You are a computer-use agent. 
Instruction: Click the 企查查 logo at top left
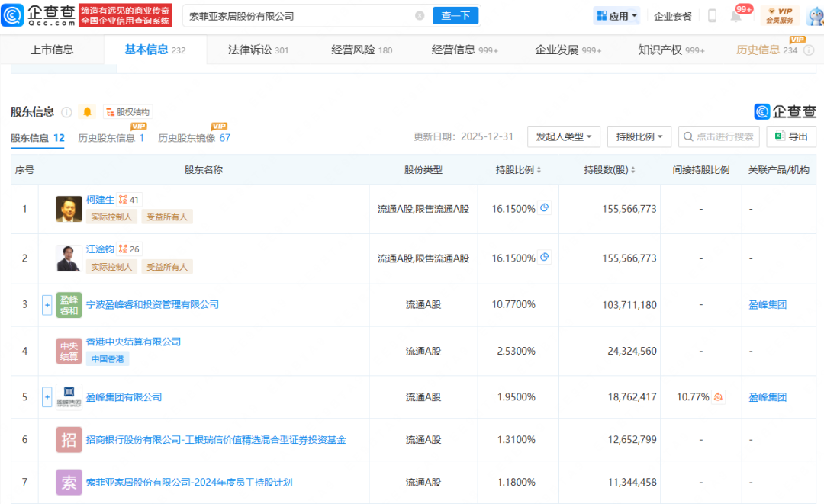click(x=38, y=15)
